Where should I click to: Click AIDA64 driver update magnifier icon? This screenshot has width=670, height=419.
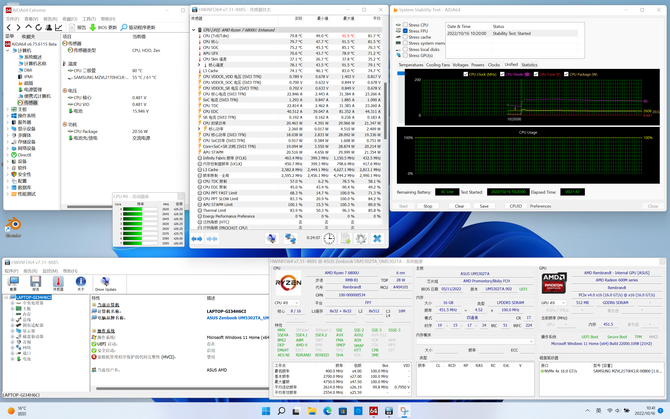[124, 27]
